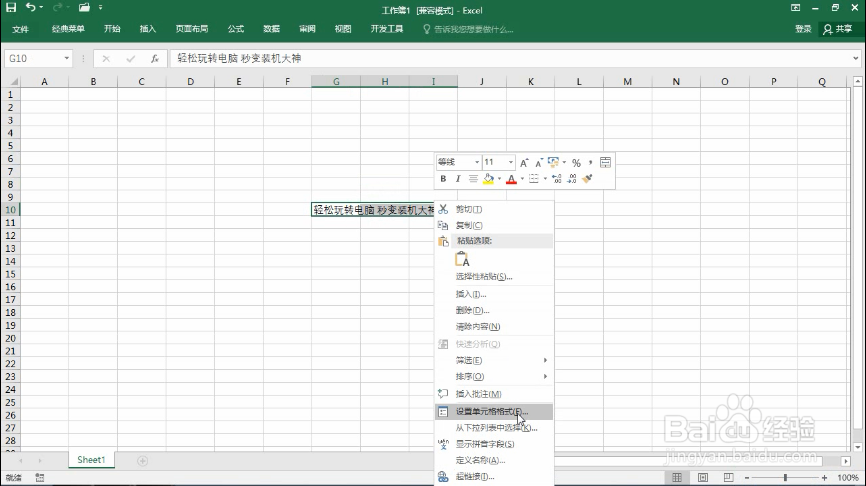Choose Pick From Drop-down List item
The image size is (866, 486).
(x=494, y=428)
